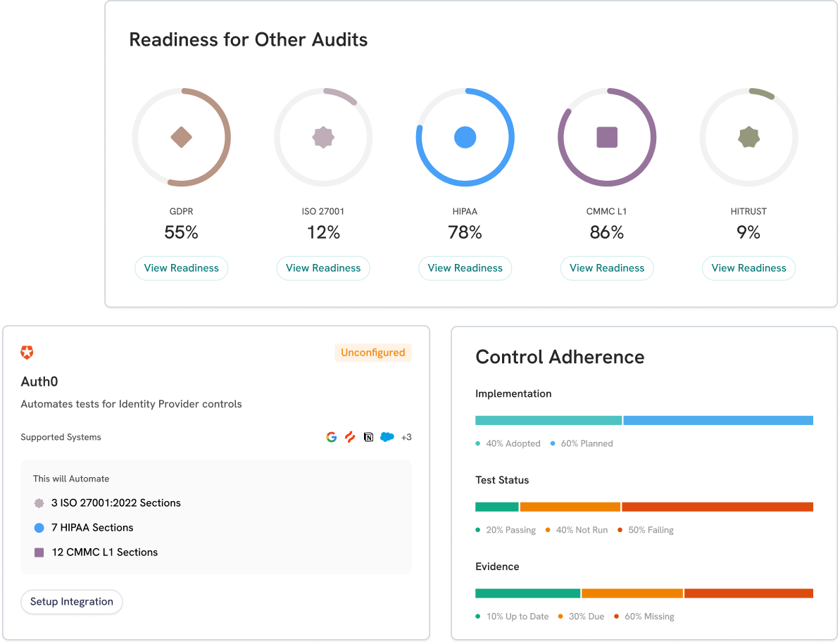
Task: Select the CMMC L1 purple square icon
Action: pyautogui.click(x=607, y=137)
